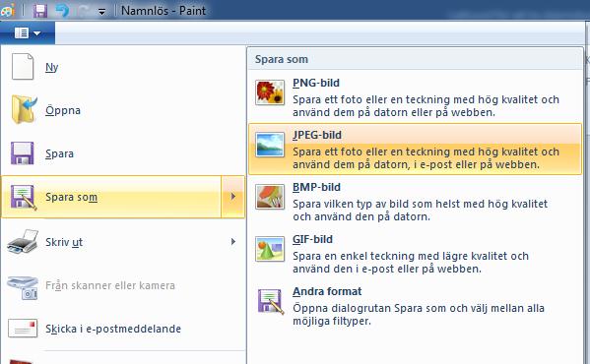Screen dimensions: 590x364
Task: Click the folder icon for Öppna
Action: pyautogui.click(x=24, y=109)
